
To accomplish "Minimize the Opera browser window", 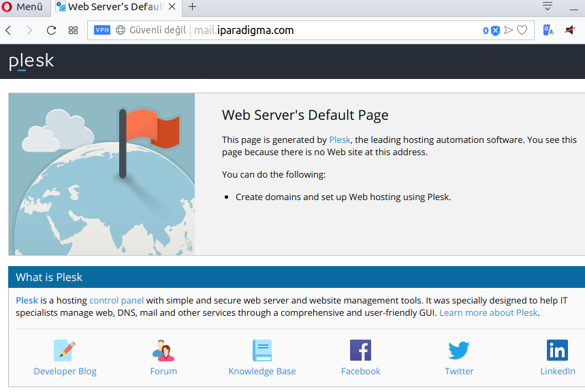I will click(x=574, y=10).
